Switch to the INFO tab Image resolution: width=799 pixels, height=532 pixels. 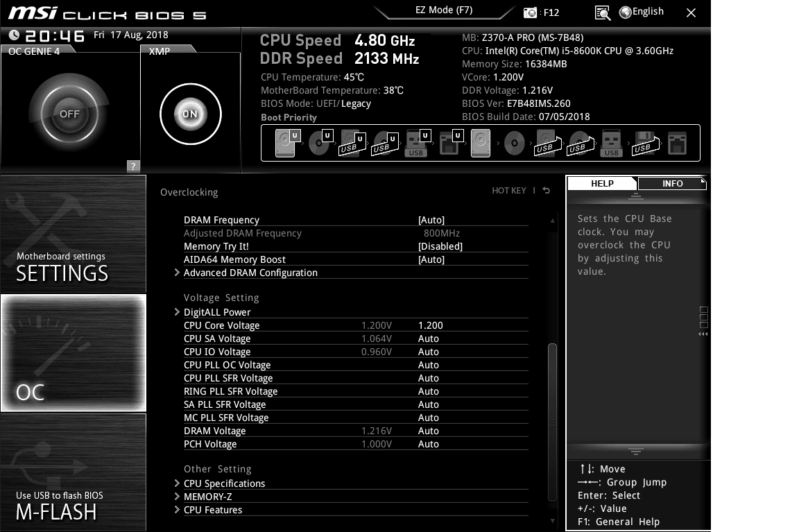pyautogui.click(x=672, y=183)
